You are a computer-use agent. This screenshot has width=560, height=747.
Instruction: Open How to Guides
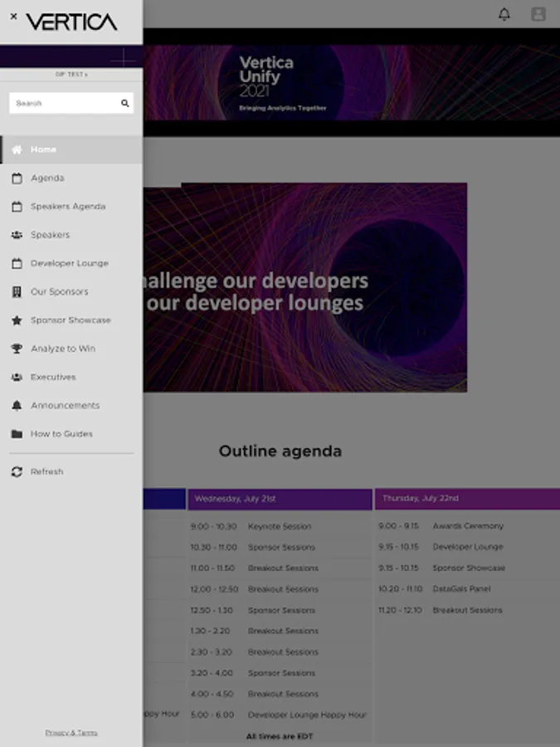(x=71, y=434)
